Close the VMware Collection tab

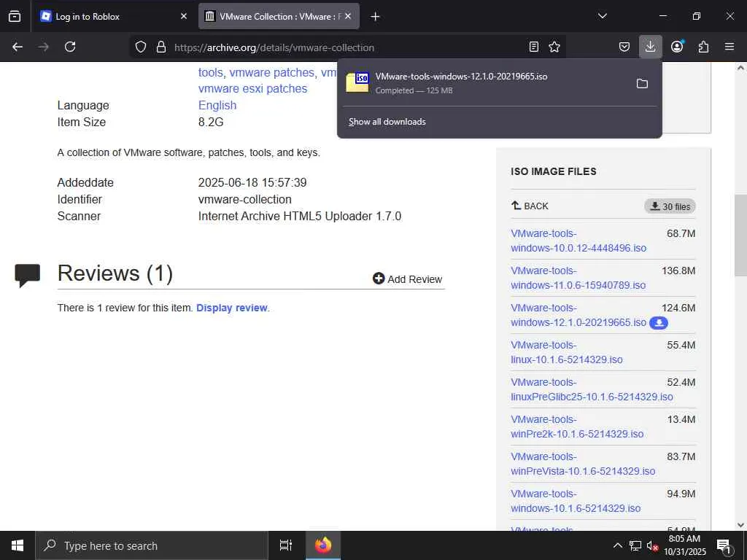coord(348,16)
